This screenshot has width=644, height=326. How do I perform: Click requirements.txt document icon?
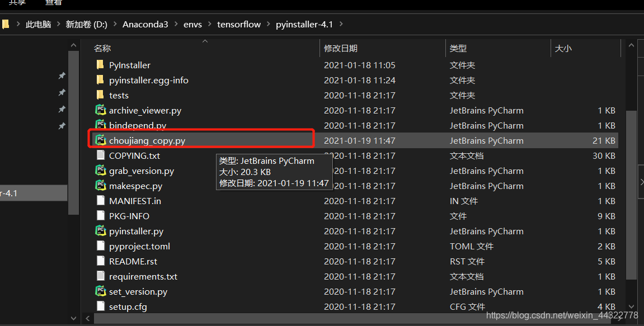point(101,276)
